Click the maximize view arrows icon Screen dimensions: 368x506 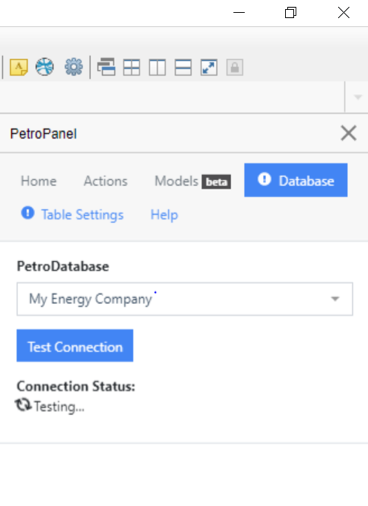coord(209,67)
